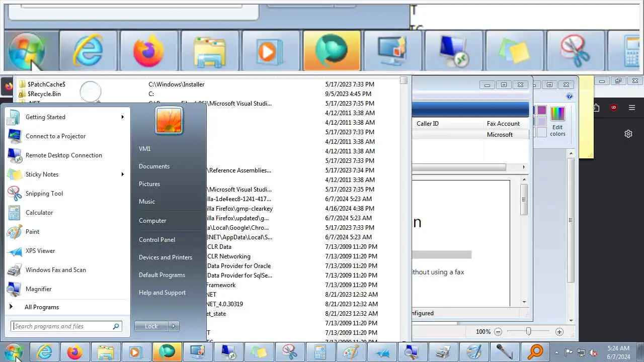Image resolution: width=644 pixels, height=362 pixels.
Task: Click the Start orb on taskbar
Action: tap(14, 352)
